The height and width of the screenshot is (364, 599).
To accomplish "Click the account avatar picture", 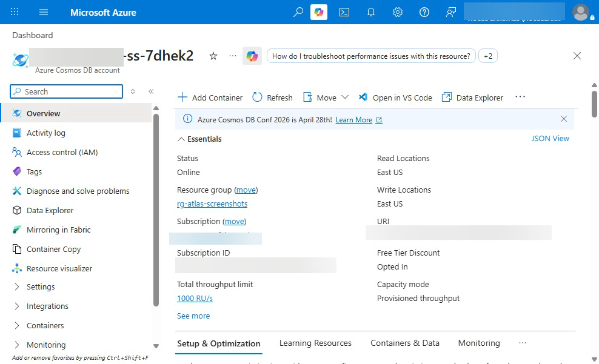I will click(x=581, y=12).
